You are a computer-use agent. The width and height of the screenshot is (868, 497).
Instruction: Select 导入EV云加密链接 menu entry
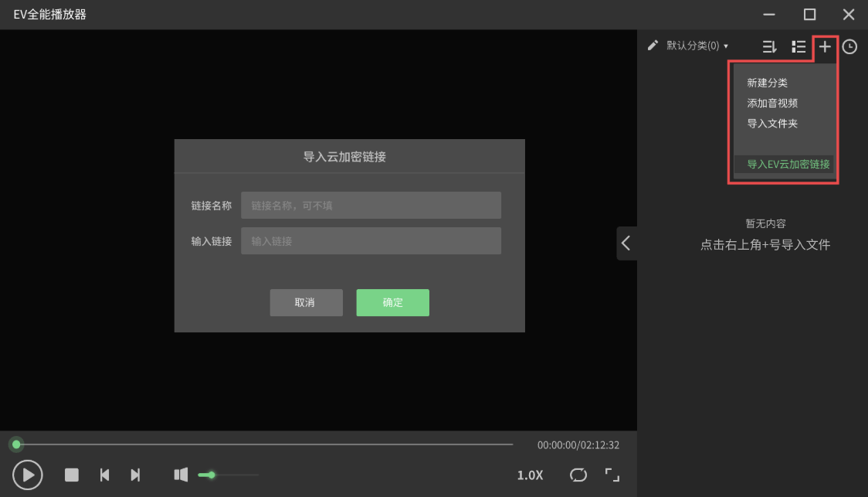(788, 164)
